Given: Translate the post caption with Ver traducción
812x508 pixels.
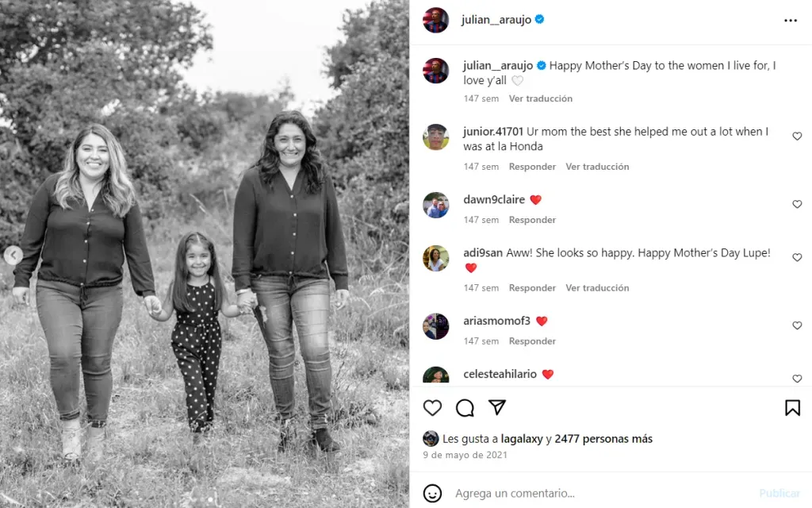Looking at the screenshot, I should point(541,98).
